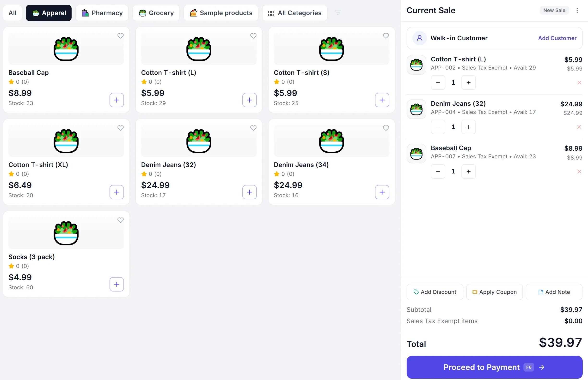Click Proceed to Payment button

click(494, 367)
